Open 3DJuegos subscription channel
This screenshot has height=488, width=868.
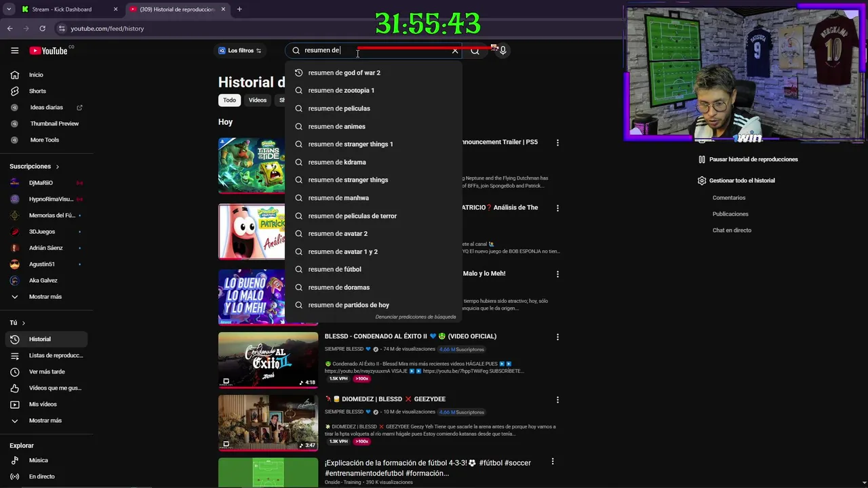(46, 231)
